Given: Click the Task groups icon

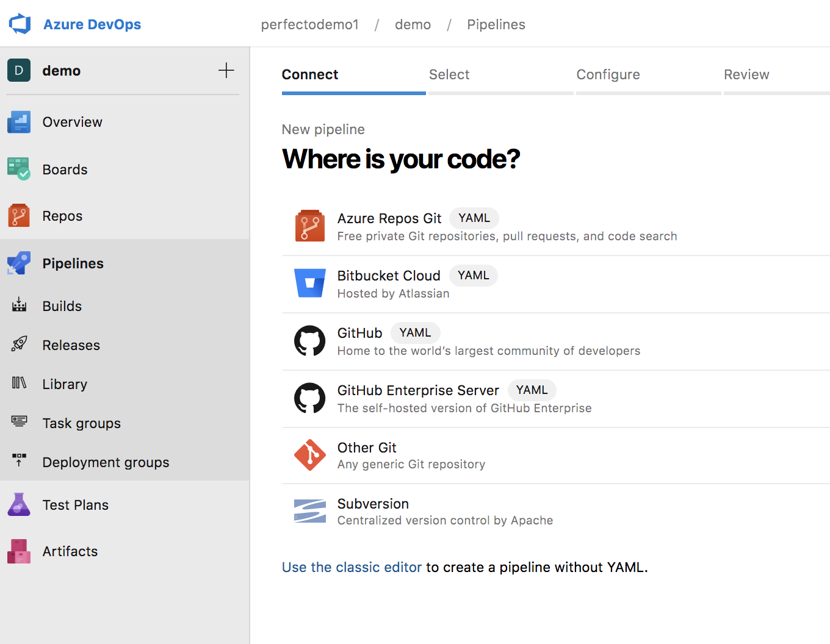Looking at the screenshot, I should 19,423.
